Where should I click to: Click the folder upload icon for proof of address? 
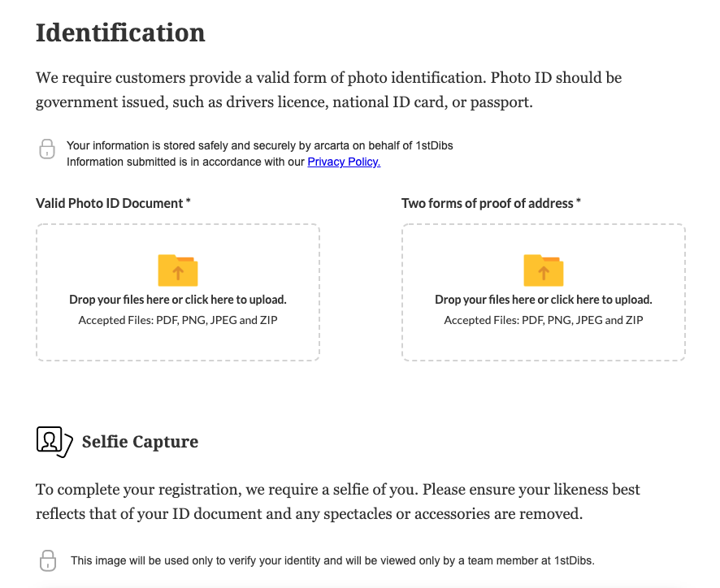click(543, 270)
